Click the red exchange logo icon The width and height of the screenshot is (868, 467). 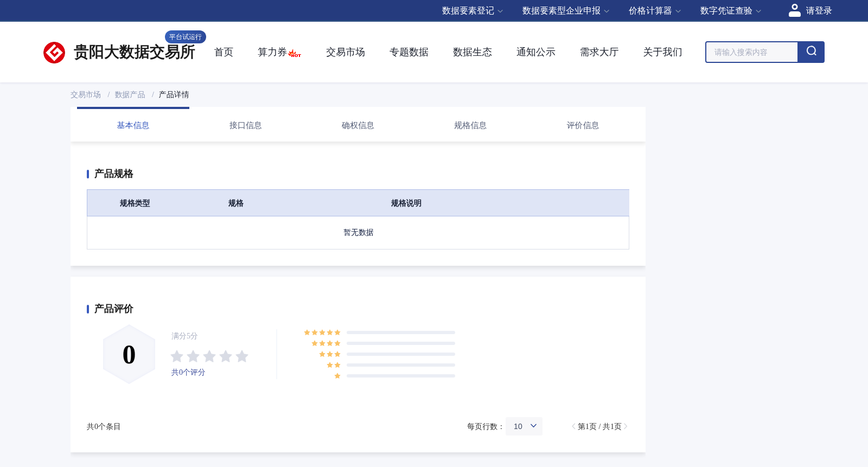pos(54,53)
